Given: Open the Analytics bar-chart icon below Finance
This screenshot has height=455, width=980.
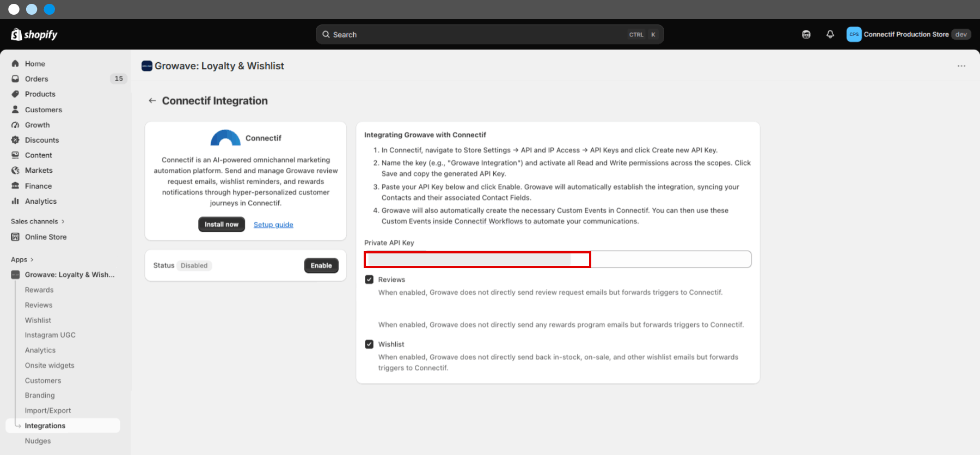Looking at the screenshot, I should pos(15,201).
